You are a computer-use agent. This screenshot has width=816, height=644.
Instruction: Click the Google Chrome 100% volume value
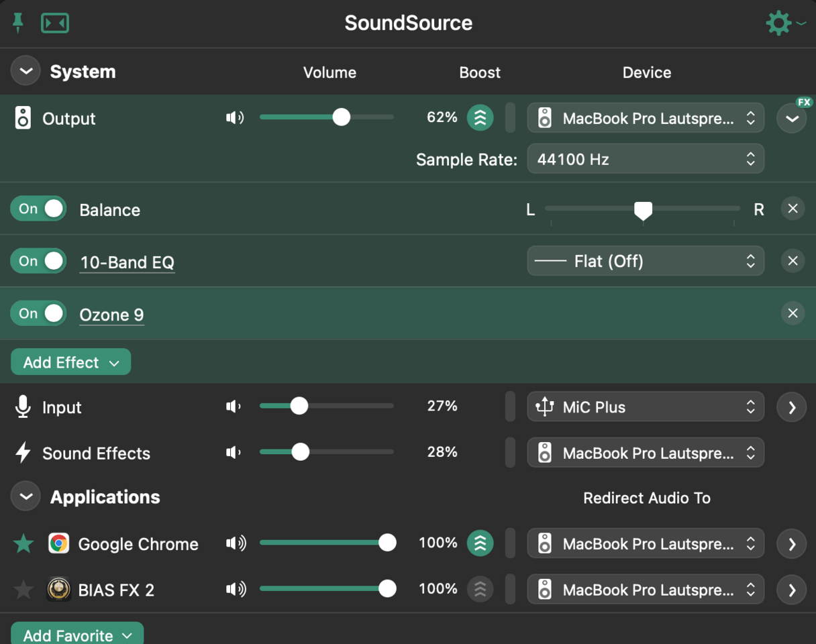pyautogui.click(x=438, y=543)
